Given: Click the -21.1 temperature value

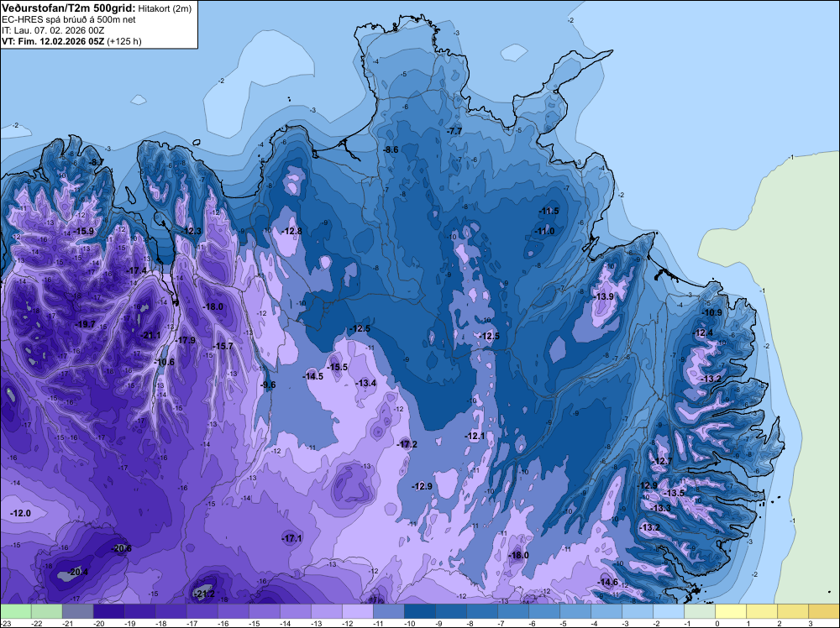Looking at the screenshot, I should pos(150,335).
